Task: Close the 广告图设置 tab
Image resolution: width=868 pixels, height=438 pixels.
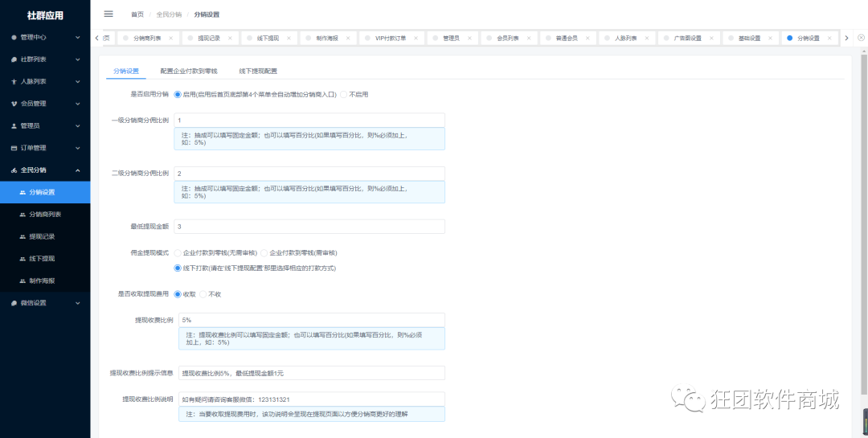Action: pos(711,39)
